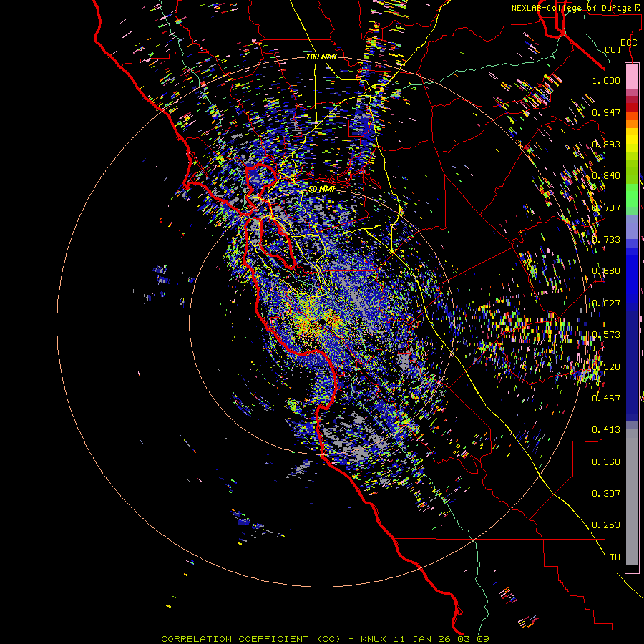Click the 0.893 scale value
The width and height of the screenshot is (644, 644).
click(x=606, y=144)
